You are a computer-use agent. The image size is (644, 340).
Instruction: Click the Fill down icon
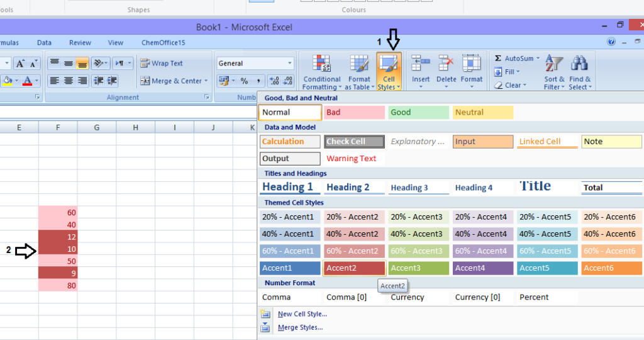coord(498,72)
